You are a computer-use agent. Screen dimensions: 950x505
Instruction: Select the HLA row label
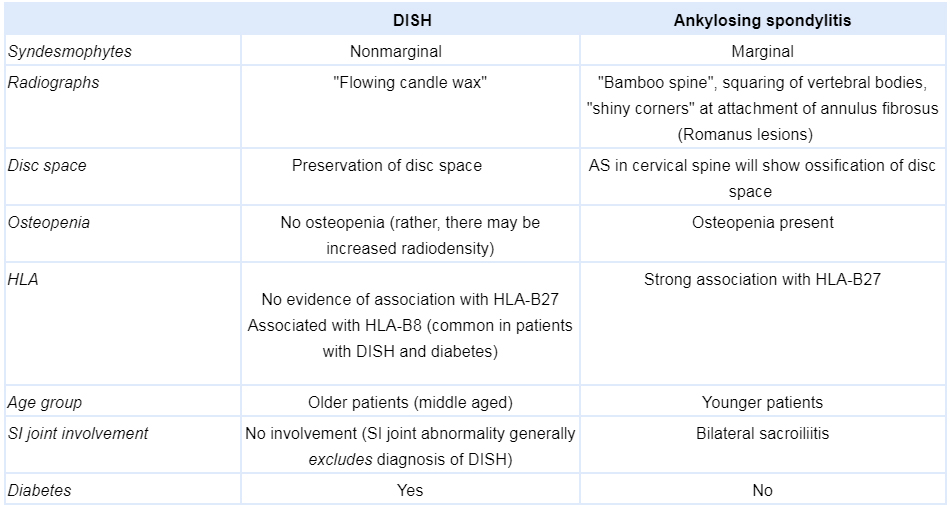(23, 280)
